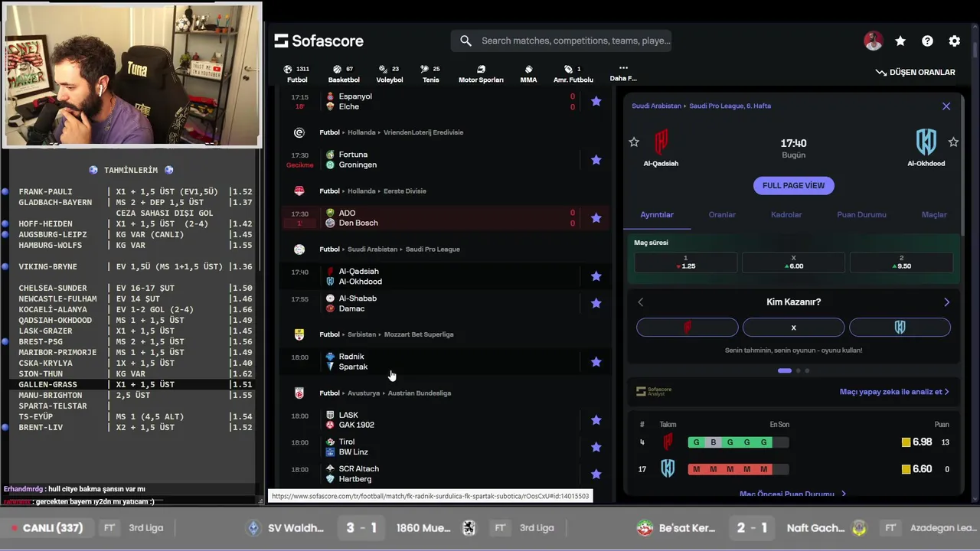
Task: Select the Amr. Futbolu category
Action: click(x=573, y=73)
